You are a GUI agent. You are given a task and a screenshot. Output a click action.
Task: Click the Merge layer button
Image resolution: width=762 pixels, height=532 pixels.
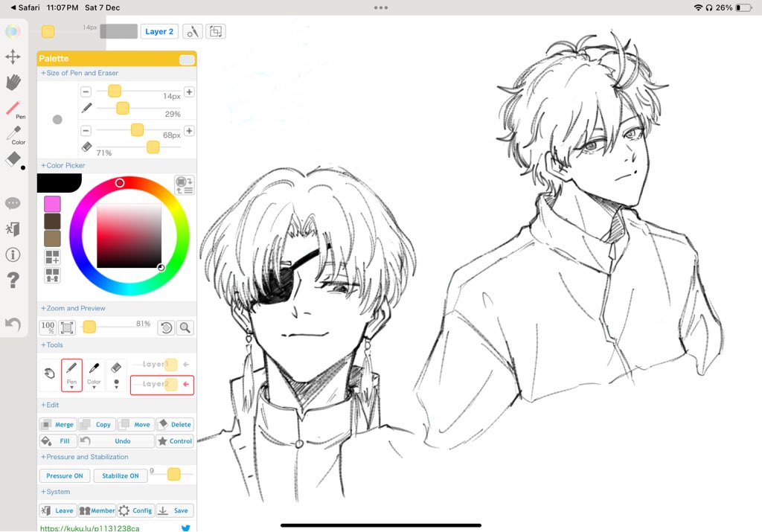(x=58, y=424)
